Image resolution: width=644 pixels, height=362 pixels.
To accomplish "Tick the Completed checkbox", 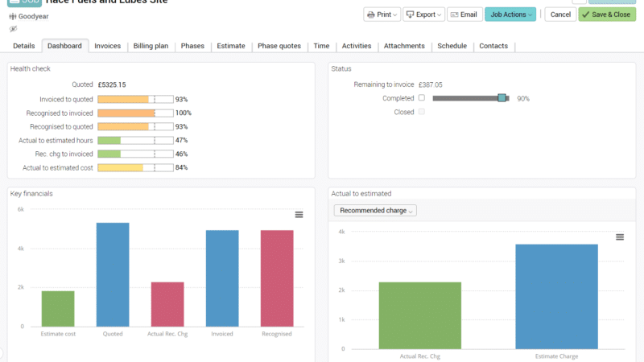I will click(421, 97).
